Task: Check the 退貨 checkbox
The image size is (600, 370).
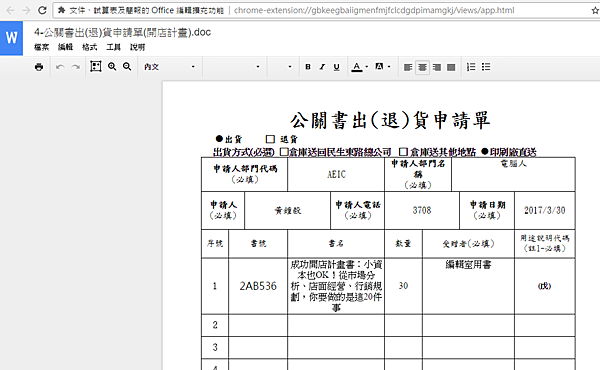Action: click(x=270, y=139)
